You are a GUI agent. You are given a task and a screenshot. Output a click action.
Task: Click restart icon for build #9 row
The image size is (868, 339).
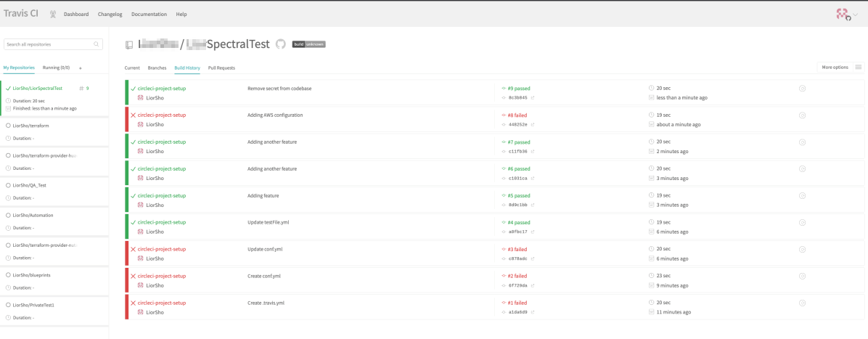click(802, 88)
